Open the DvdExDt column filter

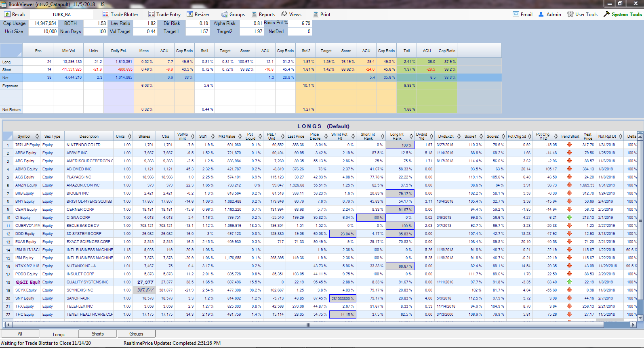tap(460, 136)
